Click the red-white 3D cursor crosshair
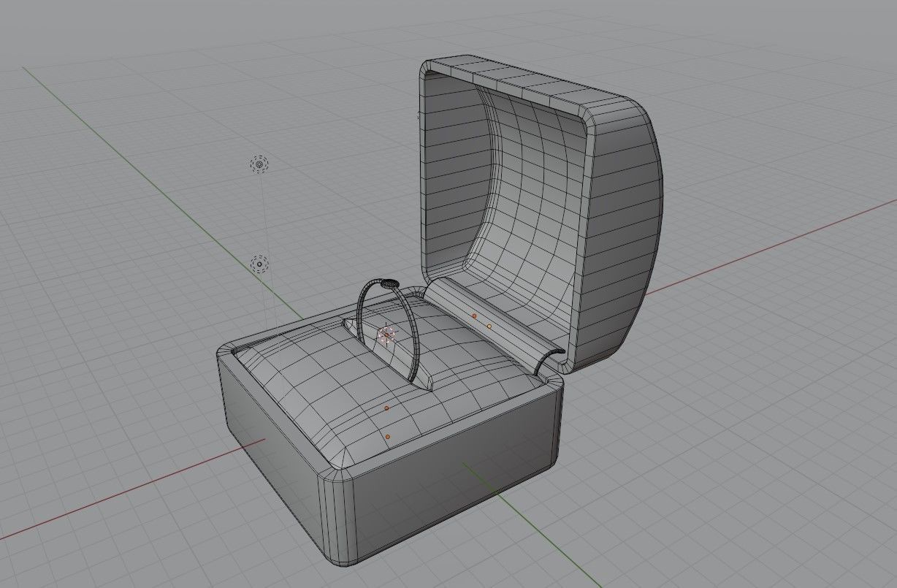This screenshot has width=897, height=588. [386, 335]
